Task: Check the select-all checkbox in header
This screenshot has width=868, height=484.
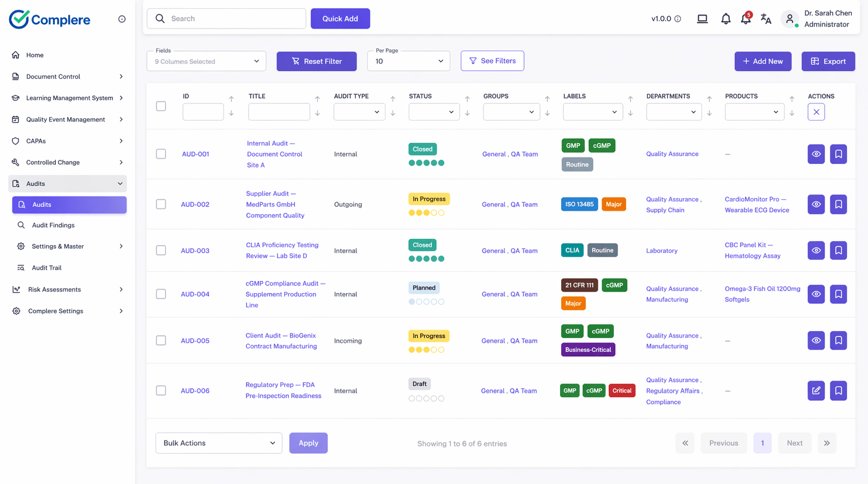Action: click(161, 106)
